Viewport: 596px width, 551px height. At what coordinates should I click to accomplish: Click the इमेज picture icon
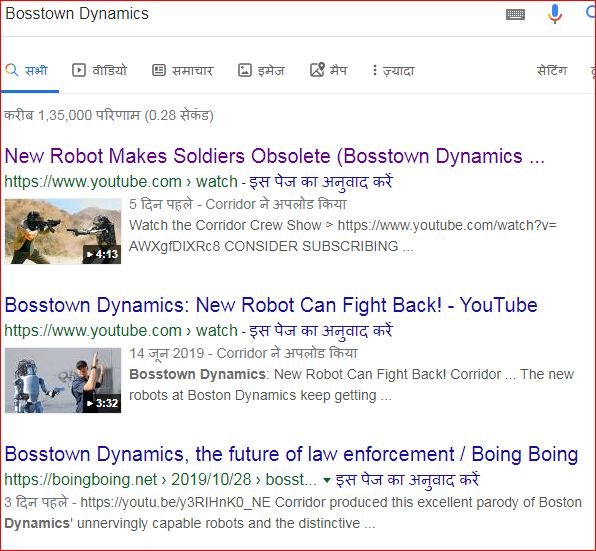pos(244,70)
